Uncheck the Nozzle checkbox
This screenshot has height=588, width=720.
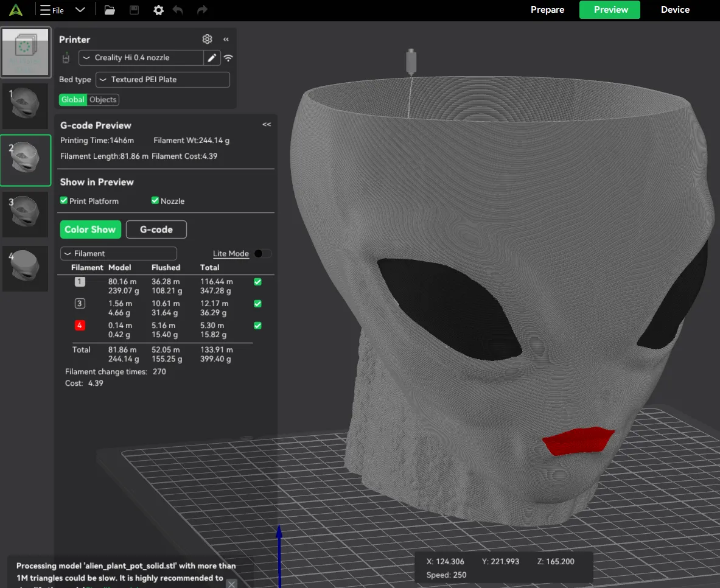pyautogui.click(x=155, y=200)
